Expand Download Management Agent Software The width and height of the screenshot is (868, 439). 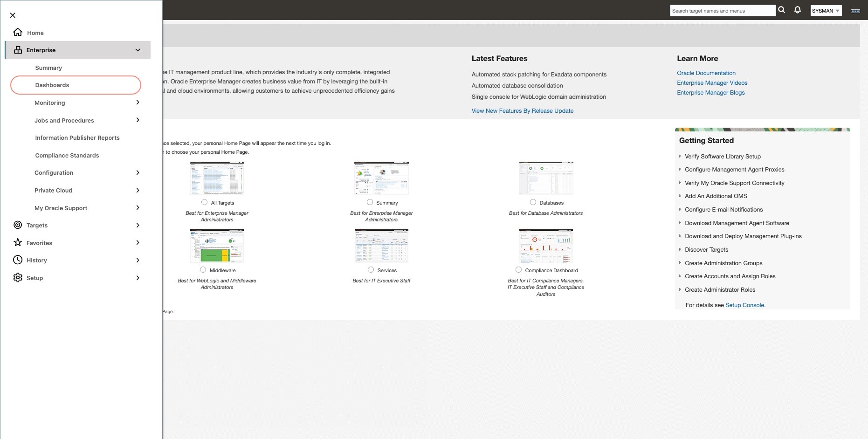click(x=680, y=223)
